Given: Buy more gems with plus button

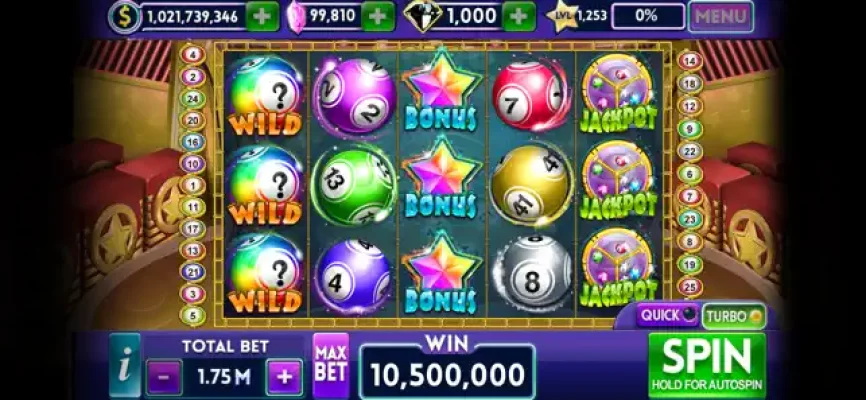Looking at the screenshot, I should (378, 17).
